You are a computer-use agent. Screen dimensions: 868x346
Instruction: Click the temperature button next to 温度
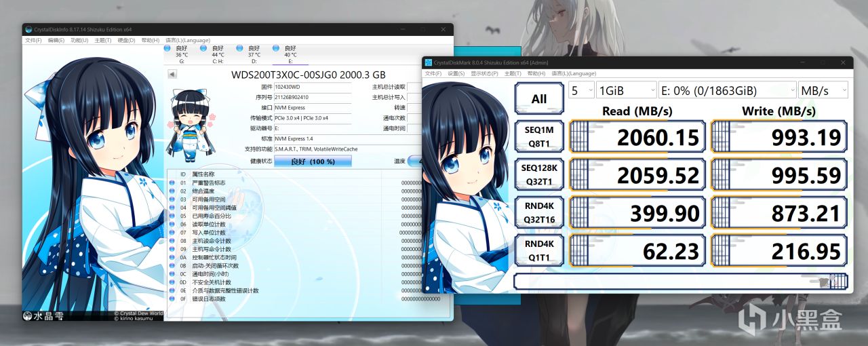click(x=415, y=161)
